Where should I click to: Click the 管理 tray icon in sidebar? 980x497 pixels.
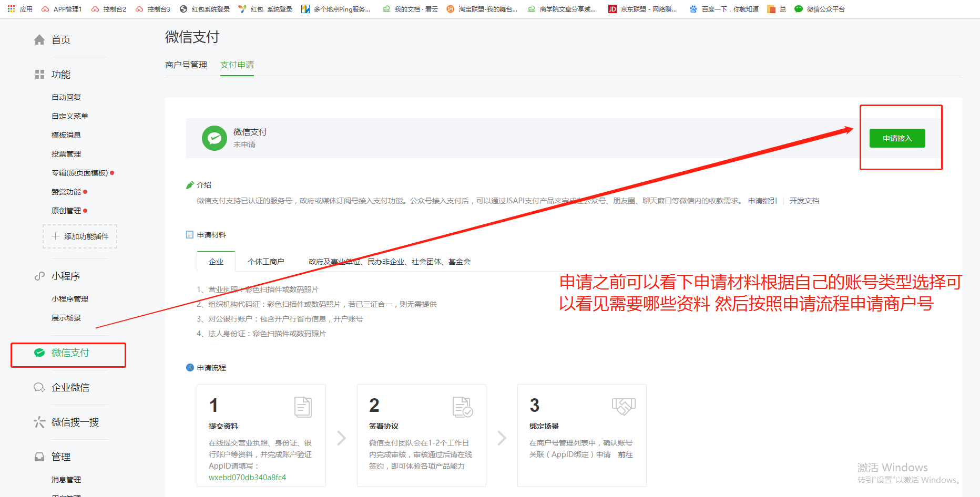tap(39, 457)
